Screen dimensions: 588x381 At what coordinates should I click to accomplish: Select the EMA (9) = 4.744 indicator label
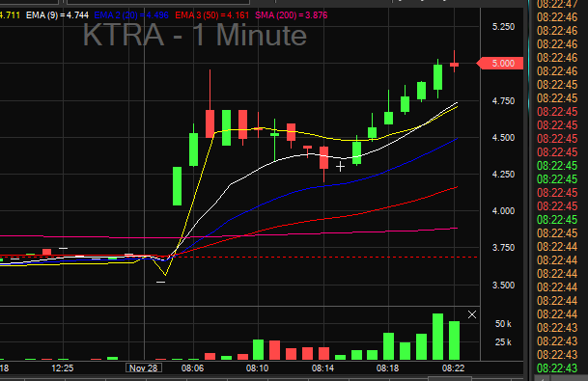coord(57,15)
